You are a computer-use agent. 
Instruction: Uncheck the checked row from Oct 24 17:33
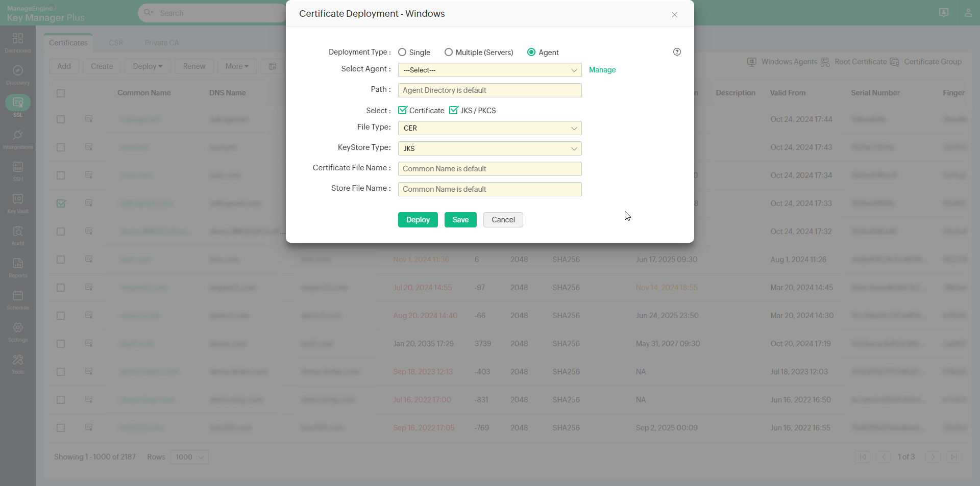tap(61, 203)
